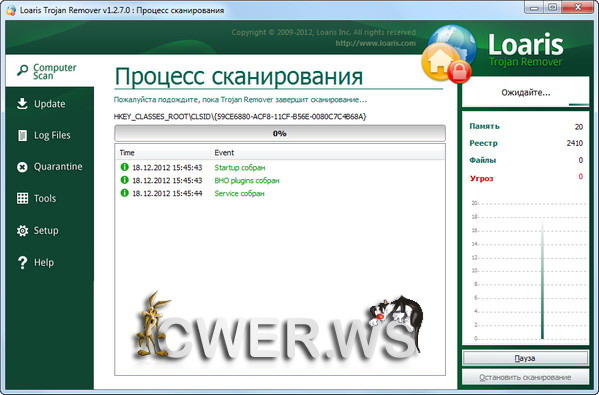The height and width of the screenshot is (395, 599).
Task: Open the Update section
Action: [50, 104]
